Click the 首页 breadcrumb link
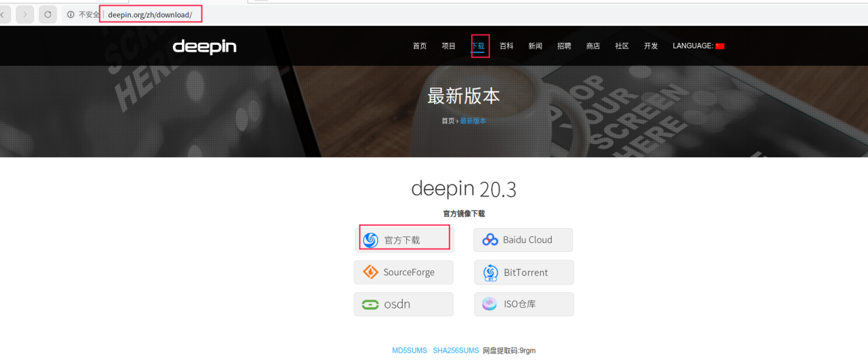 [x=448, y=121]
